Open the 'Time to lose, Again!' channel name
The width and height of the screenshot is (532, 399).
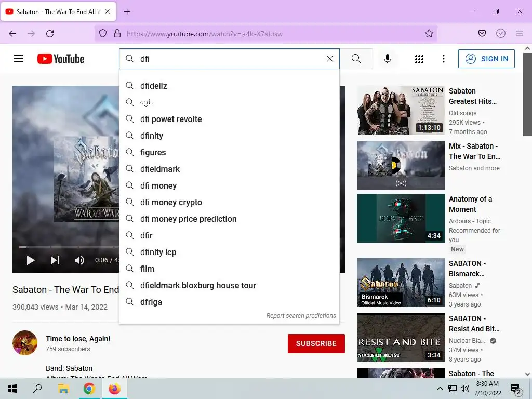(78, 339)
